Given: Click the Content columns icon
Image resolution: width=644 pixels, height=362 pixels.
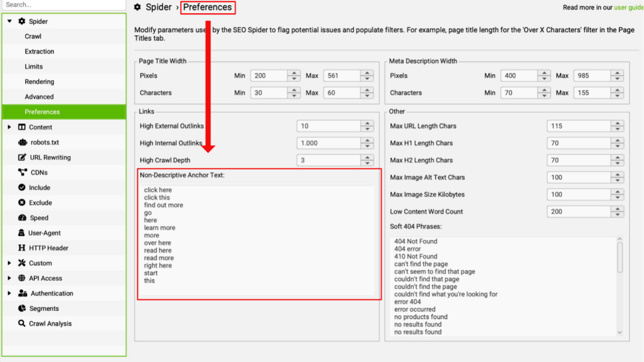Looking at the screenshot, I should [22, 127].
